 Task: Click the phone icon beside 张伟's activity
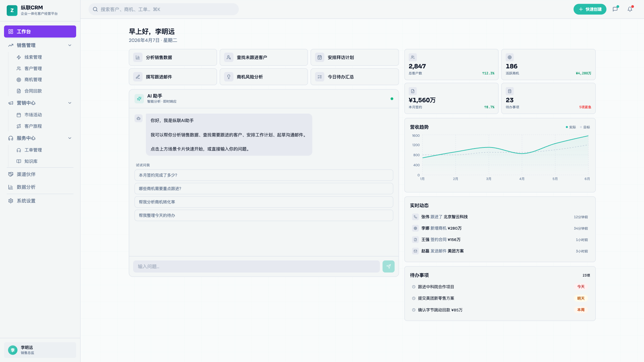415,217
